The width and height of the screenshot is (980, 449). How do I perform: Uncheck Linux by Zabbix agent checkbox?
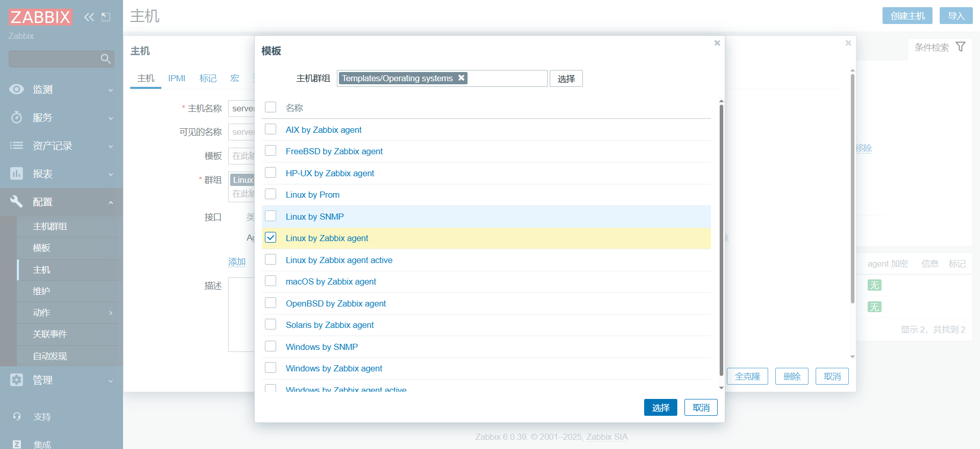[x=271, y=238]
